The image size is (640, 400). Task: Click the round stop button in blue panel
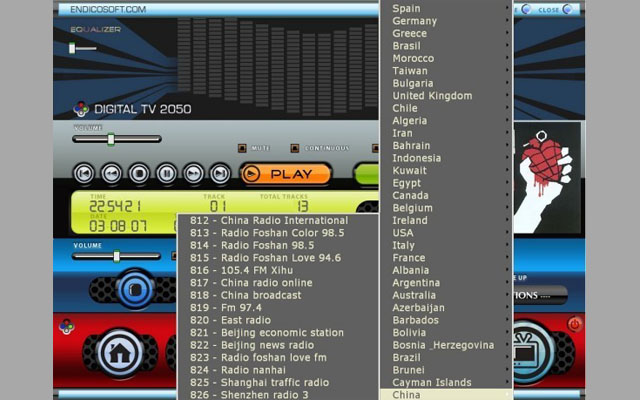pos(133,290)
